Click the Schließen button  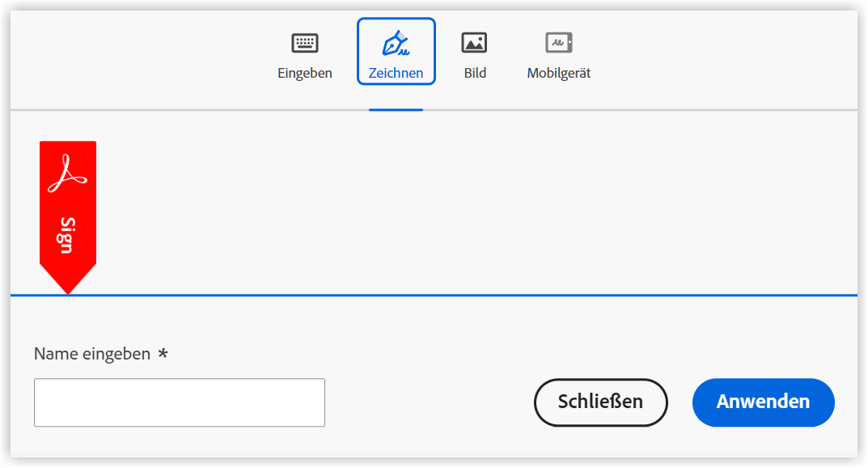click(x=600, y=402)
